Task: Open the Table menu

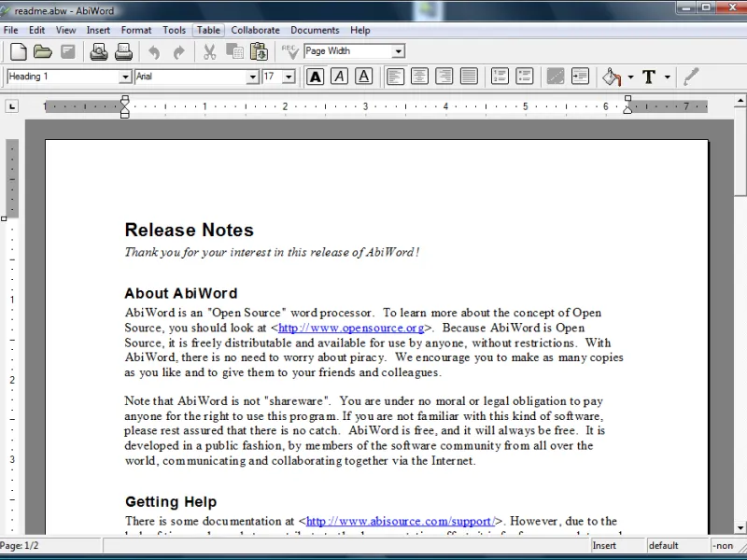Action: click(208, 30)
